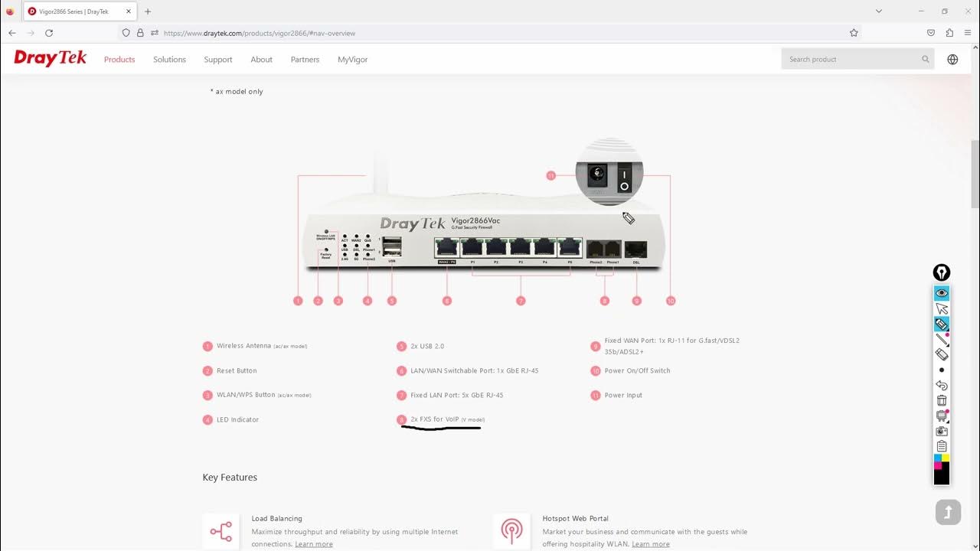This screenshot has width=980, height=551.
Task: Select the line drawing tool
Action: coord(942,339)
